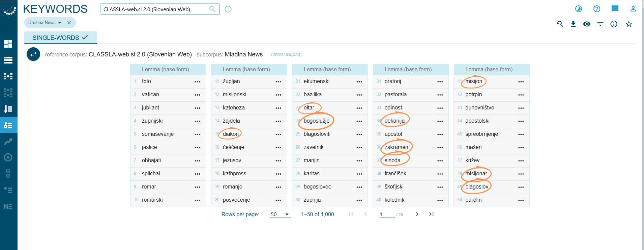Image resolution: width=644 pixels, height=250 pixels.
Task: Open options menu for ekumenski
Action: (x=359, y=81)
